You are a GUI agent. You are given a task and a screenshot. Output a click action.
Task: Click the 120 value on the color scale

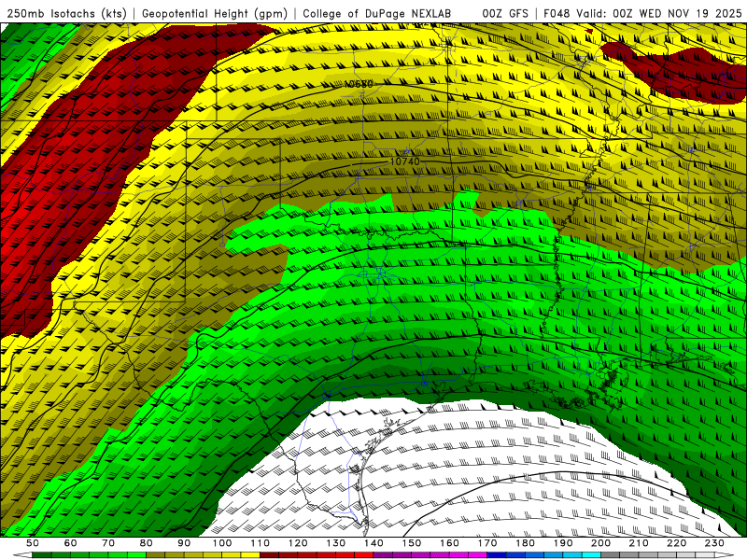coord(298,543)
